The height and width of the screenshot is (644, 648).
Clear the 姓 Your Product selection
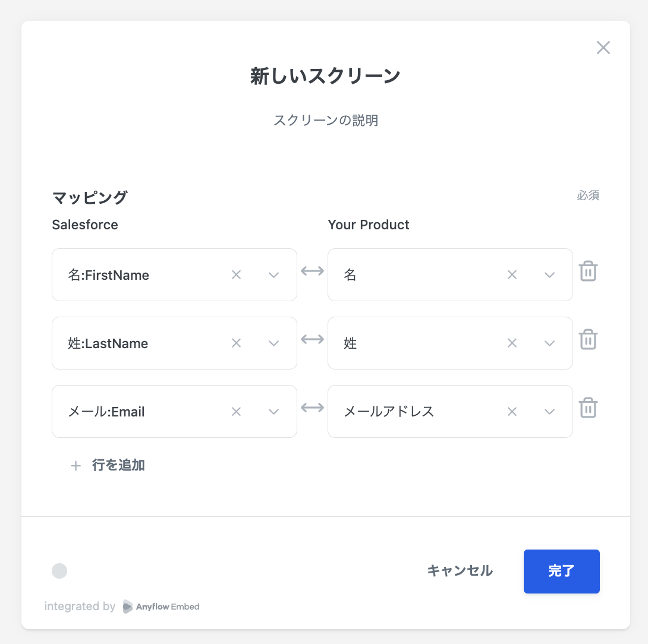pyautogui.click(x=512, y=343)
